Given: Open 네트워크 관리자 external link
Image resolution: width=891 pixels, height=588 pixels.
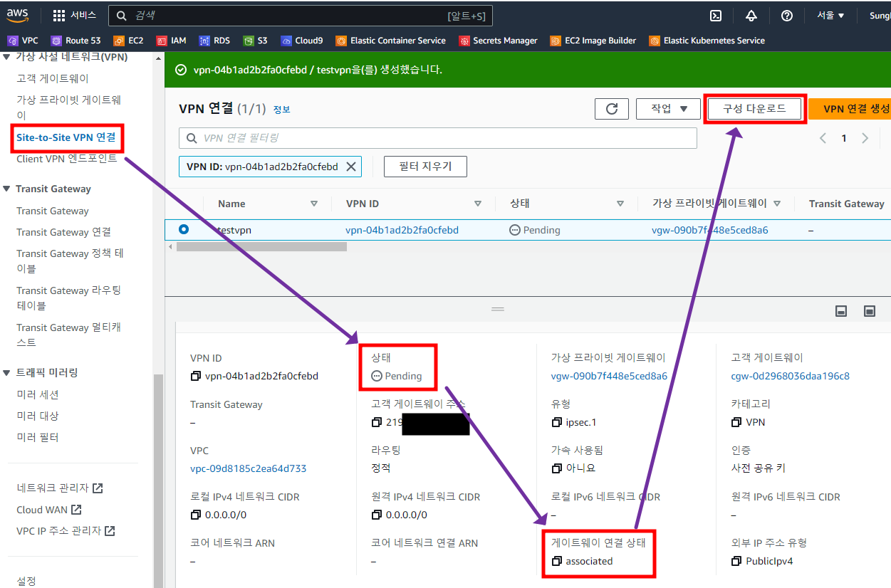Looking at the screenshot, I should 60,488.
